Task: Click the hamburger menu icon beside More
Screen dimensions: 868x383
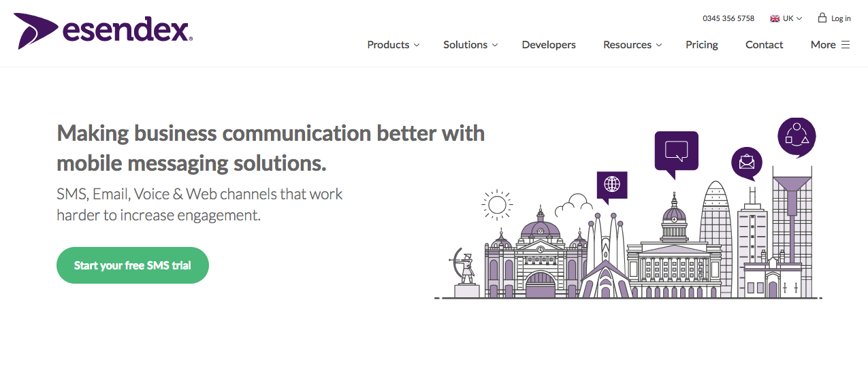Action: 846,45
